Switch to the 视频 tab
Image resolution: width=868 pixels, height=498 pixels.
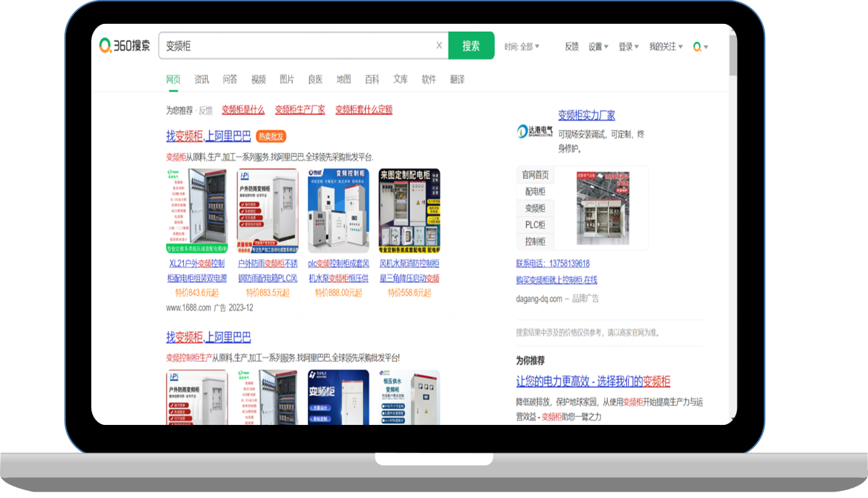click(x=258, y=79)
